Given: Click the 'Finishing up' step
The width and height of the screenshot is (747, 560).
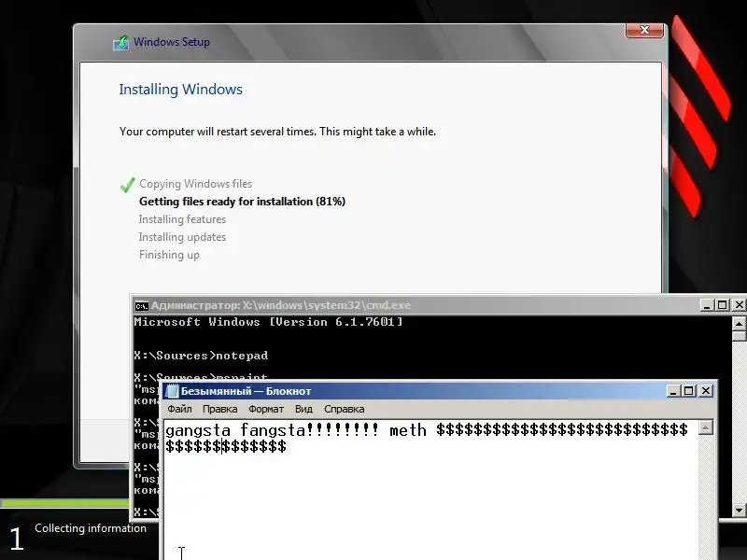Looking at the screenshot, I should (x=169, y=255).
